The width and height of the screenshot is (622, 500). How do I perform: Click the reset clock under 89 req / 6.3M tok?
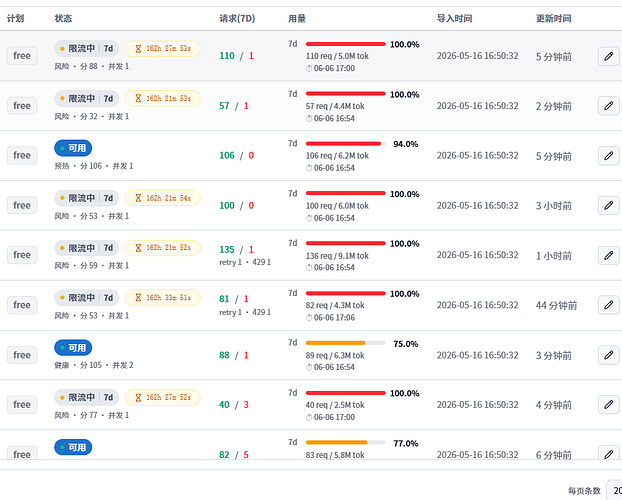pyautogui.click(x=330, y=367)
